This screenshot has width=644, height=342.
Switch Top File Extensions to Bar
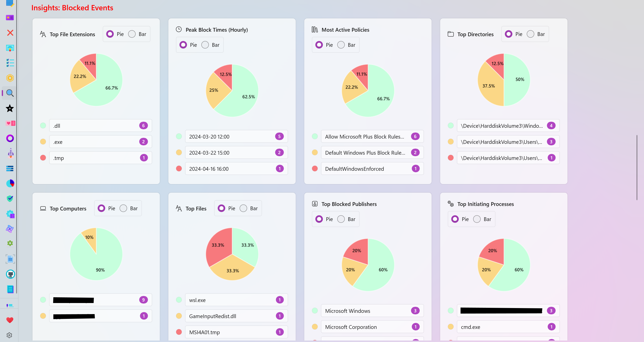(x=132, y=34)
